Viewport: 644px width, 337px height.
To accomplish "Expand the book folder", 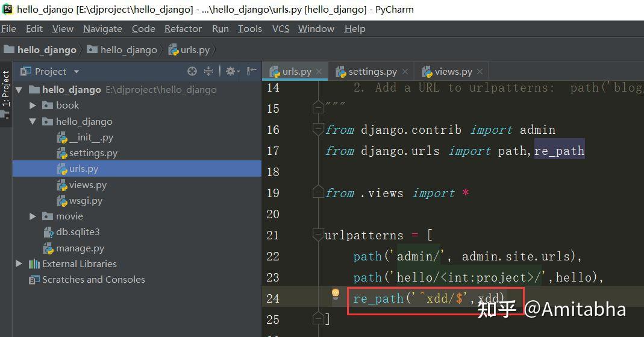I will coord(33,106).
